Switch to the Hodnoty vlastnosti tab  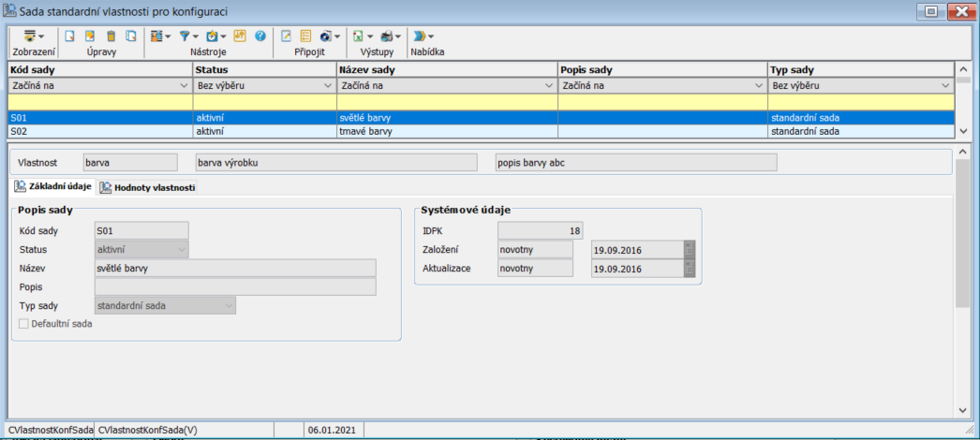(x=148, y=187)
